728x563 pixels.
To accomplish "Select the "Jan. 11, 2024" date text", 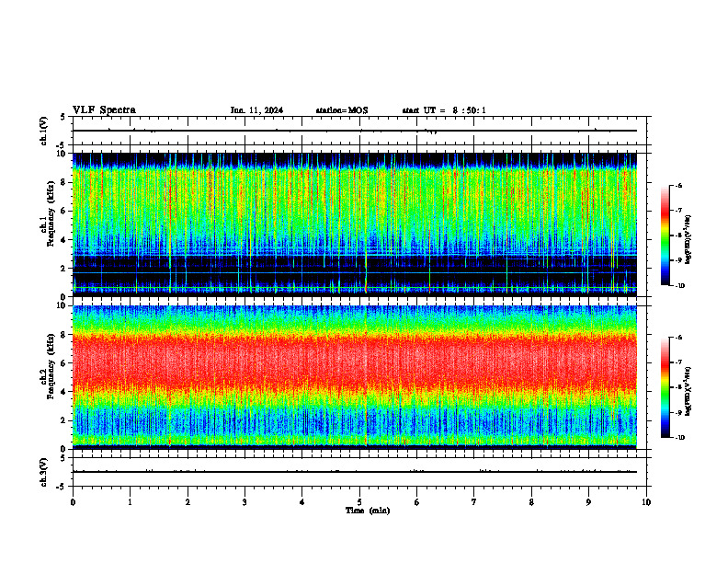I will pyautogui.click(x=256, y=110).
